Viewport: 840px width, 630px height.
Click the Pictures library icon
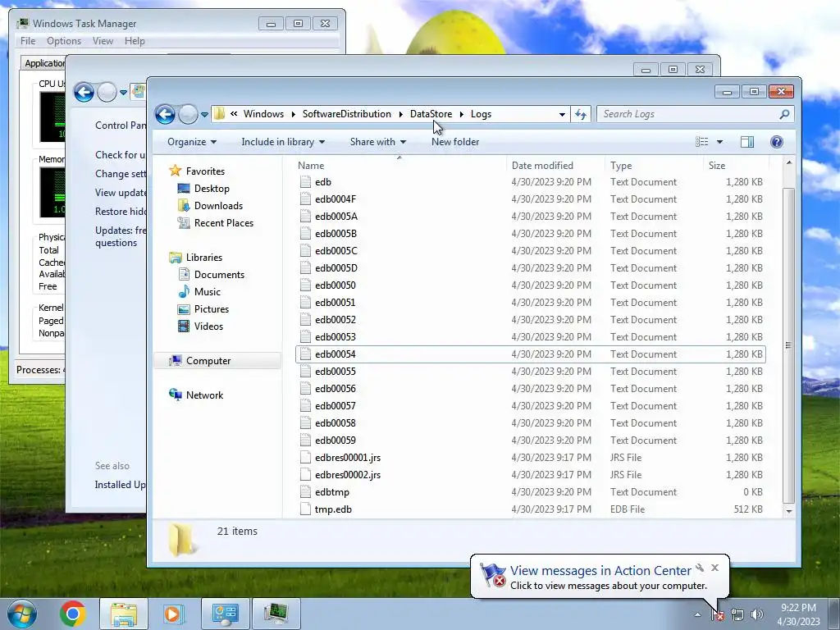pos(184,309)
